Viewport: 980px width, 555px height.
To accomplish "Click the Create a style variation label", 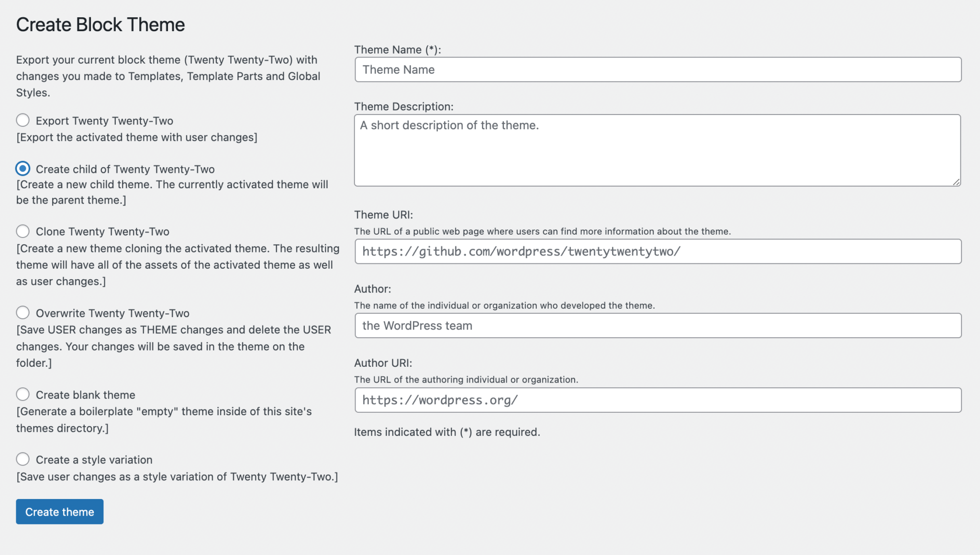I will (94, 460).
